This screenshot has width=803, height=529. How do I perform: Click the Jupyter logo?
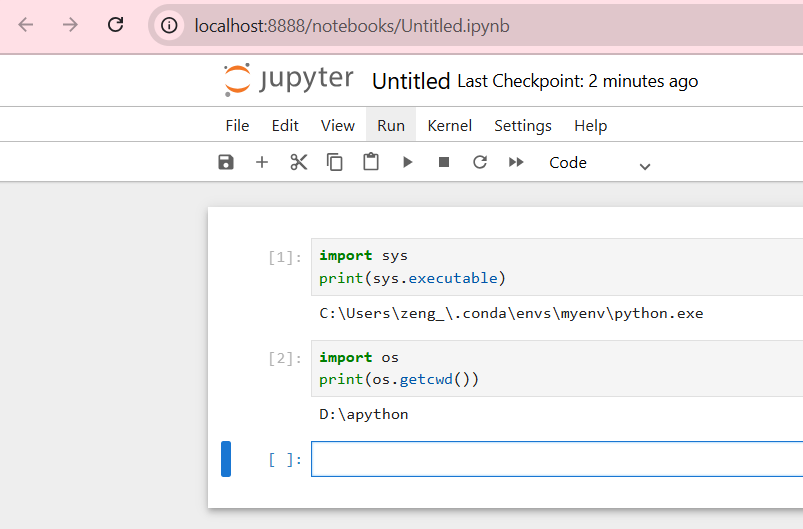pos(288,79)
